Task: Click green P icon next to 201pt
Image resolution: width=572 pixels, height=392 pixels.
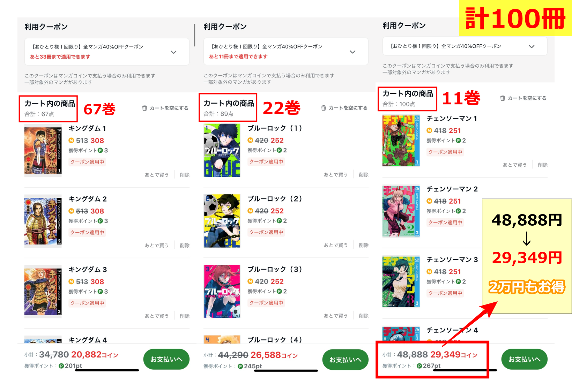Action: point(61,366)
